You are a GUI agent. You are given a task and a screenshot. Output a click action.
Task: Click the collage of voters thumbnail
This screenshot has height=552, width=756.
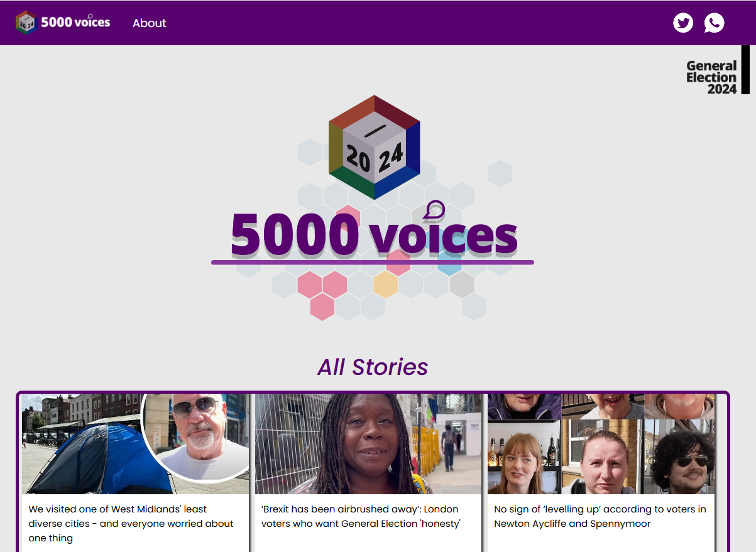(x=601, y=444)
